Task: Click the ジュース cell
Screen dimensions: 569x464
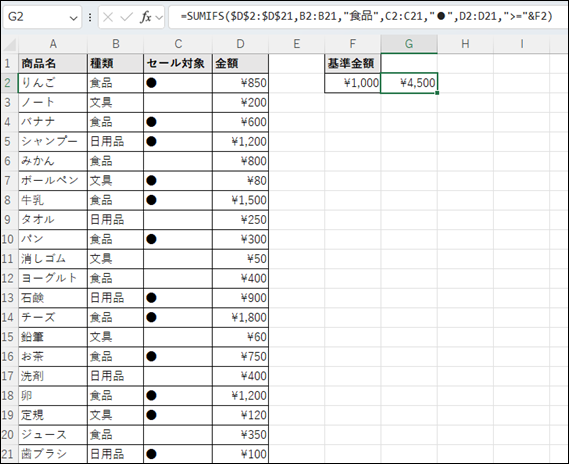Action: click(53, 435)
